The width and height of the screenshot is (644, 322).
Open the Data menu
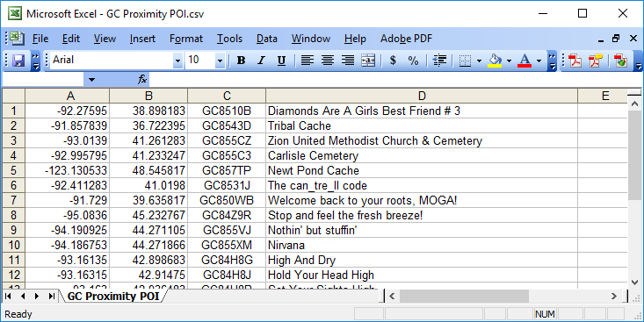click(x=266, y=39)
